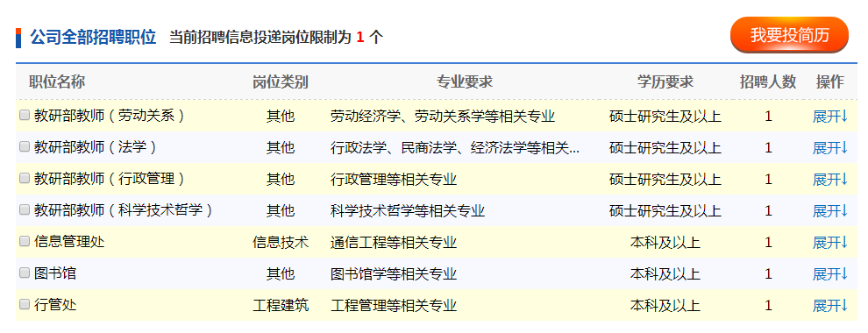Select the 图书馆 position checkbox

coord(25,273)
